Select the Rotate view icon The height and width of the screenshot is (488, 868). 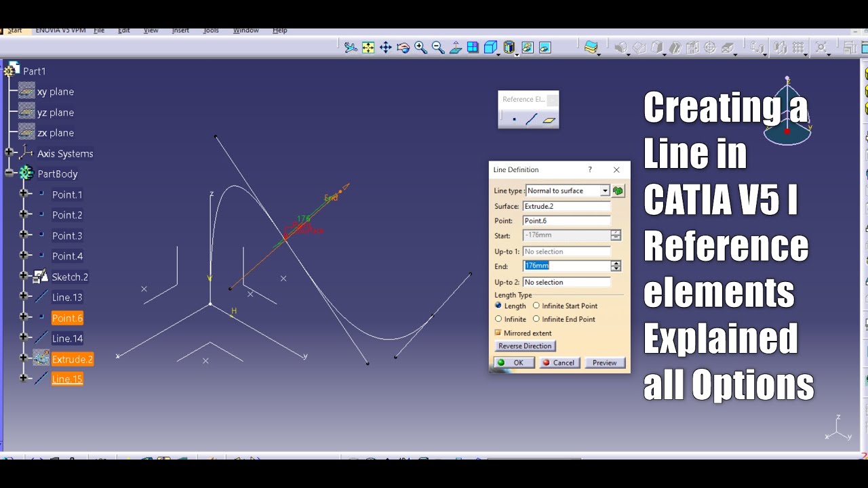(x=403, y=47)
